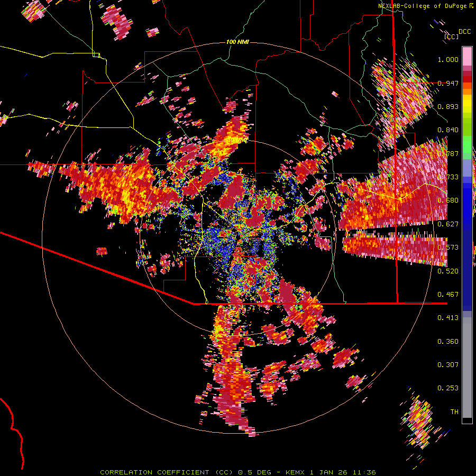Click the "NEXLAB-College of DuPage" header text

(423, 6)
